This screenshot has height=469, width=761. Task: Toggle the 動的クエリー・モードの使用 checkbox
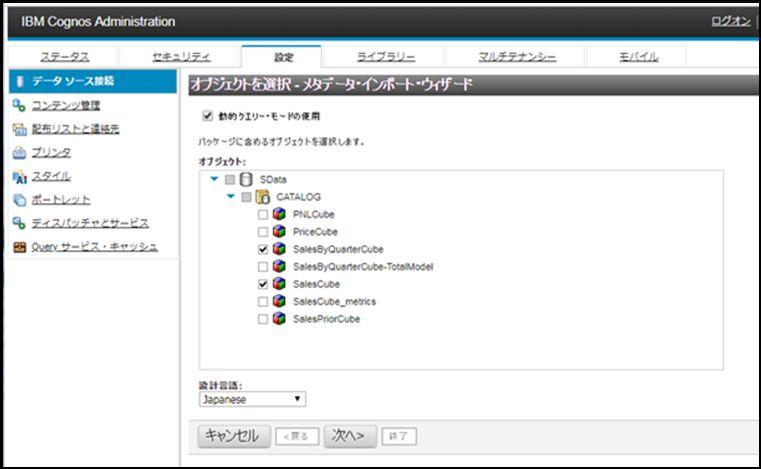coord(208,116)
